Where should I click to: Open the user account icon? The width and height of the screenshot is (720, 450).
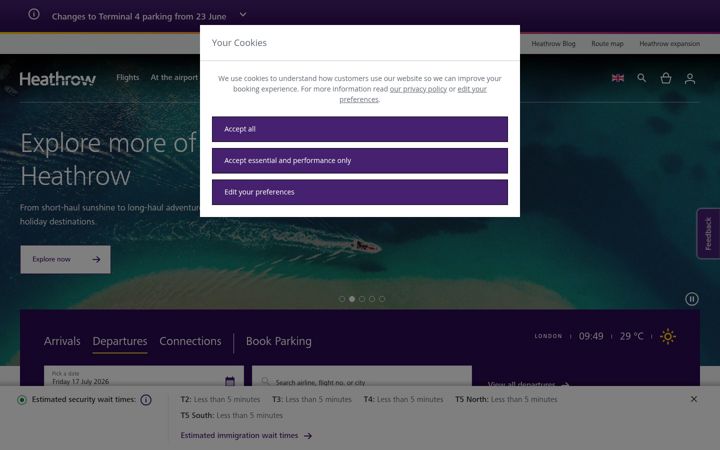click(690, 79)
